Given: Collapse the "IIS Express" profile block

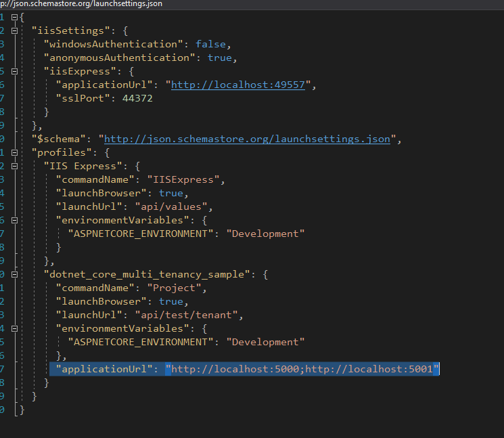Looking at the screenshot, I should 14,167.
